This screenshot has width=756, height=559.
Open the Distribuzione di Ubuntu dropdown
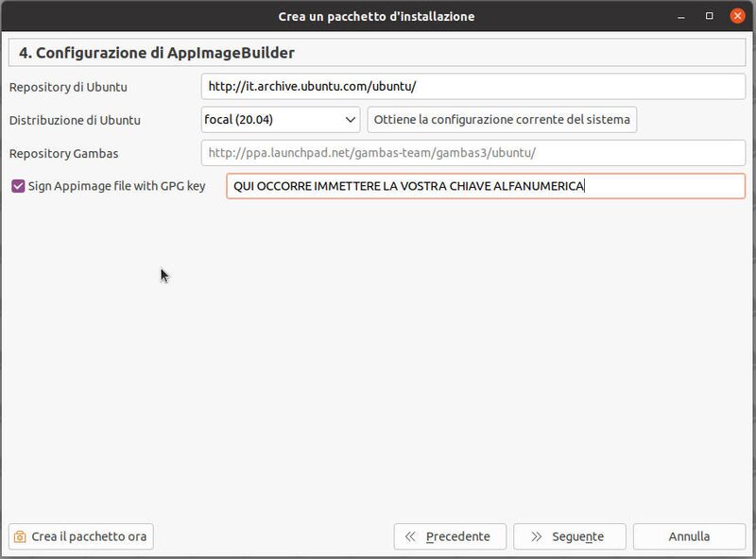pyautogui.click(x=281, y=120)
